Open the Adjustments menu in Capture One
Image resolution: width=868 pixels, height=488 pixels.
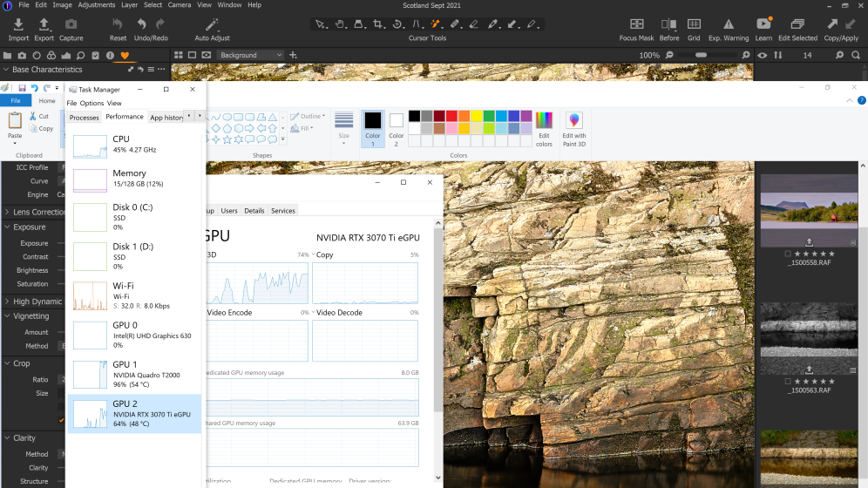97,5
